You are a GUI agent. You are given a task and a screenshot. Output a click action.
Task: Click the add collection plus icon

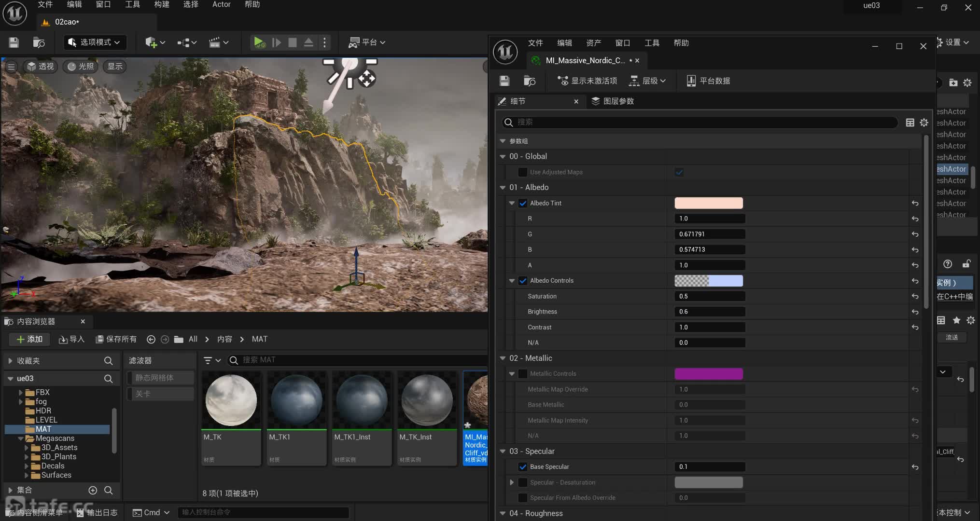[93, 490]
